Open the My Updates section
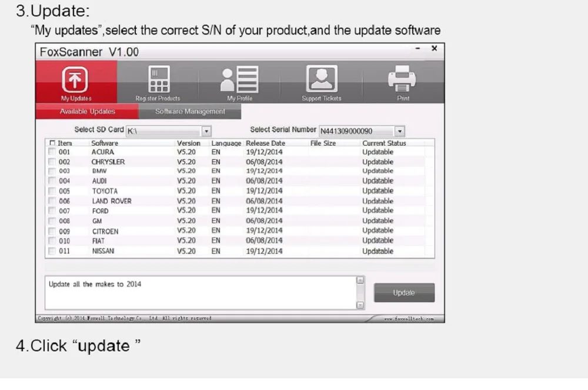 (x=76, y=82)
